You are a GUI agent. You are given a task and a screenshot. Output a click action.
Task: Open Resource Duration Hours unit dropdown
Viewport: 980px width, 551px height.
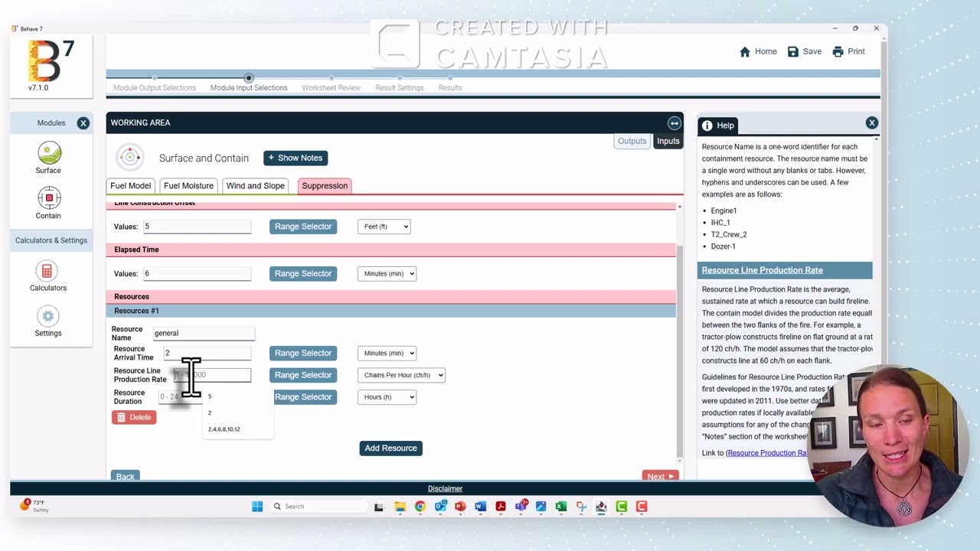tap(387, 396)
